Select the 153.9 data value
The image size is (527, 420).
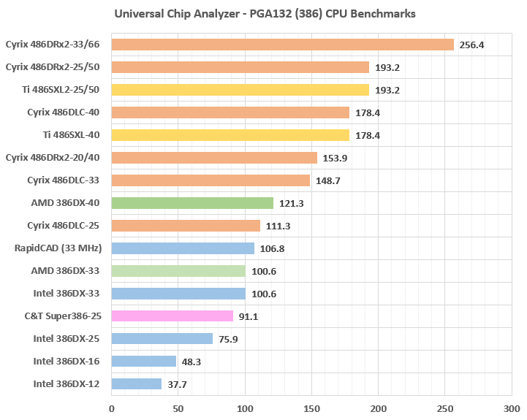click(x=335, y=158)
